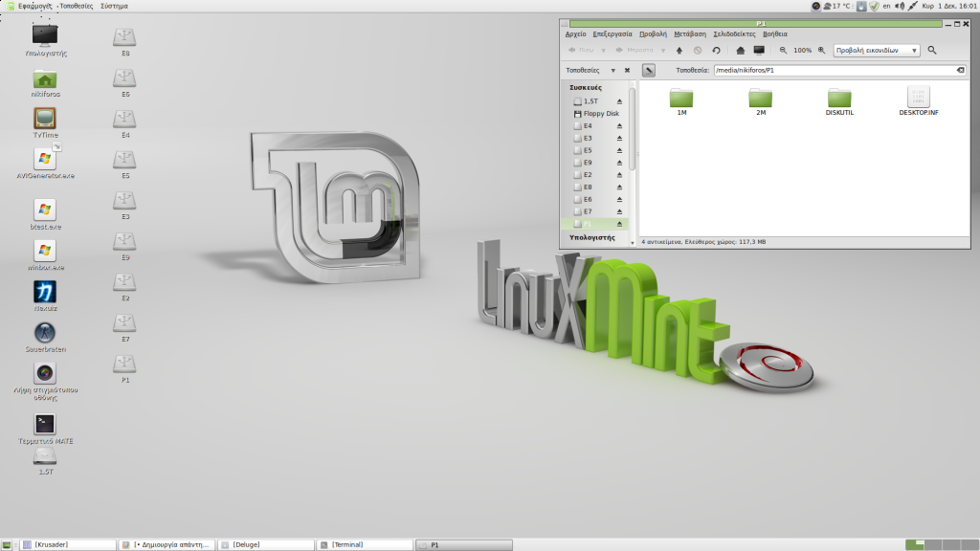Click the Πίσω back button
The width and height of the screenshot is (980, 551).
point(581,50)
